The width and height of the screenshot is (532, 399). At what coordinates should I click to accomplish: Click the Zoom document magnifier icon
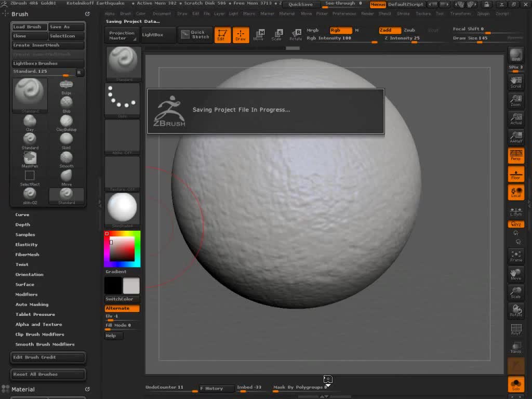(x=516, y=100)
